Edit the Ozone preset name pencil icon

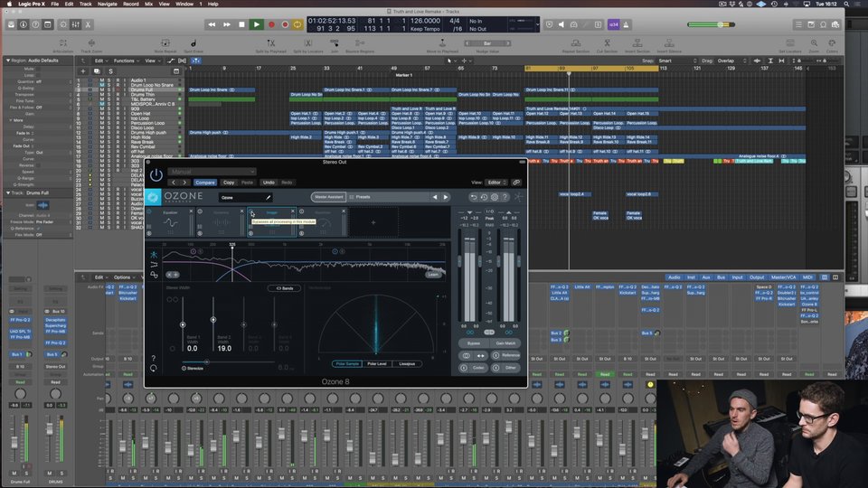[269, 198]
